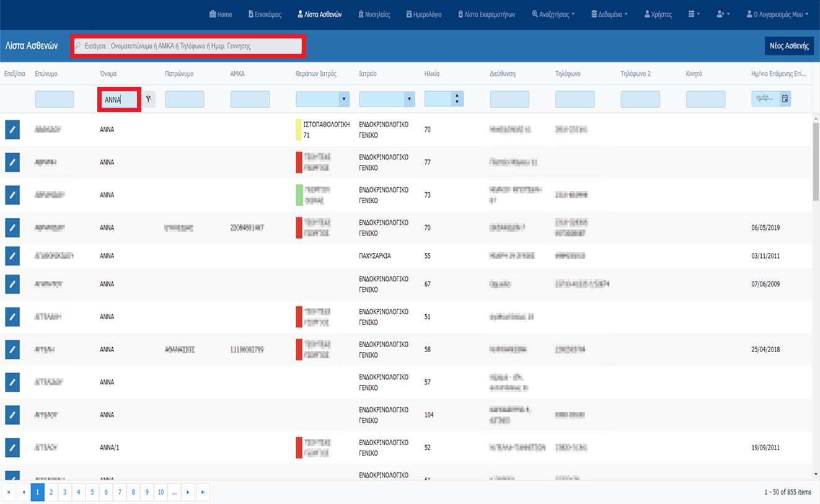Open the Δεδομένα dropdown menu

609,14
